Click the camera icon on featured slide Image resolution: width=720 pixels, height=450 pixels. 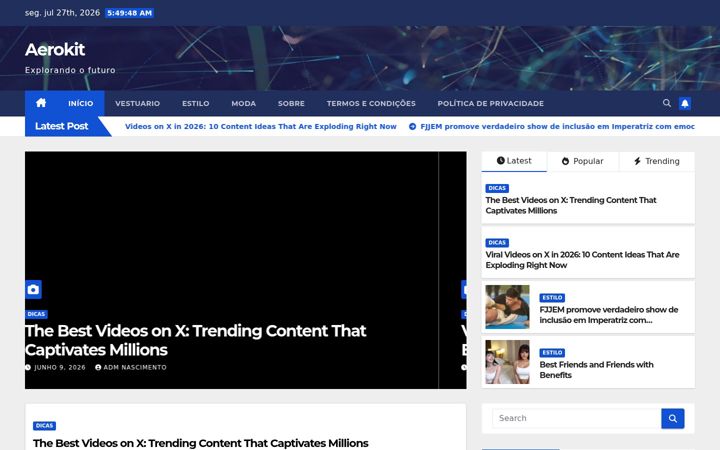pos(33,289)
